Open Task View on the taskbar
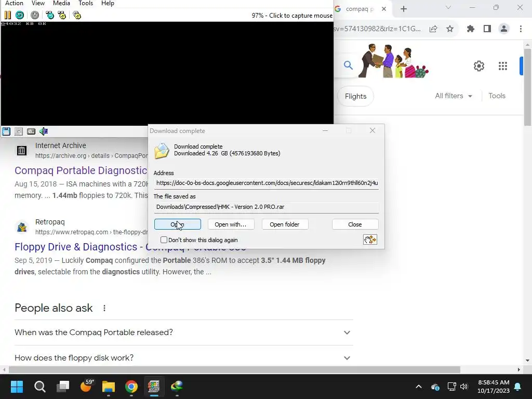532x399 pixels. 63,387
